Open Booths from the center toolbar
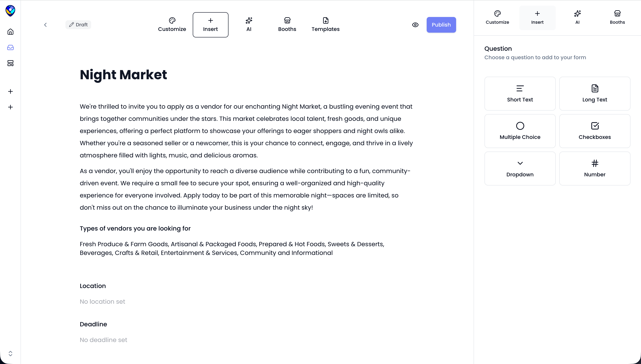 [287, 25]
